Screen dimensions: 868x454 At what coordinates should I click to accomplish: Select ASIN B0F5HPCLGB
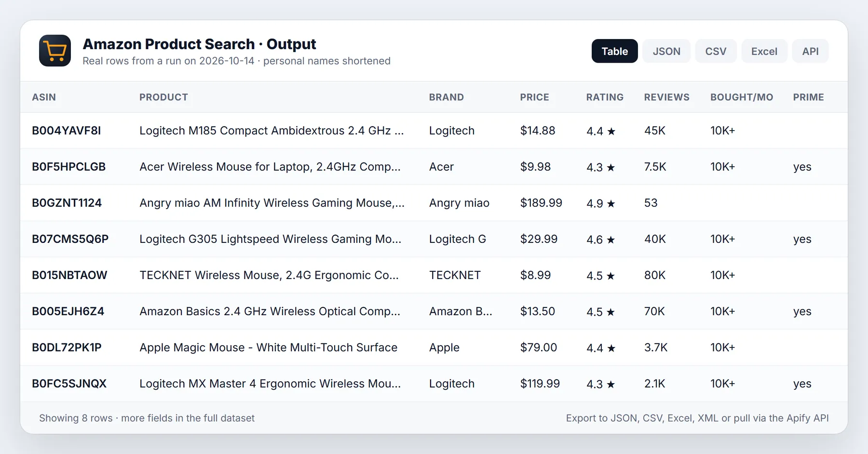(69, 167)
